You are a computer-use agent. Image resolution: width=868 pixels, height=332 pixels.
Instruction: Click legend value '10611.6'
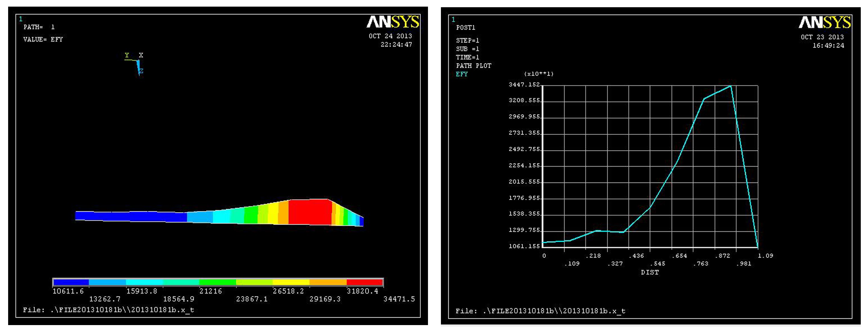pos(68,291)
